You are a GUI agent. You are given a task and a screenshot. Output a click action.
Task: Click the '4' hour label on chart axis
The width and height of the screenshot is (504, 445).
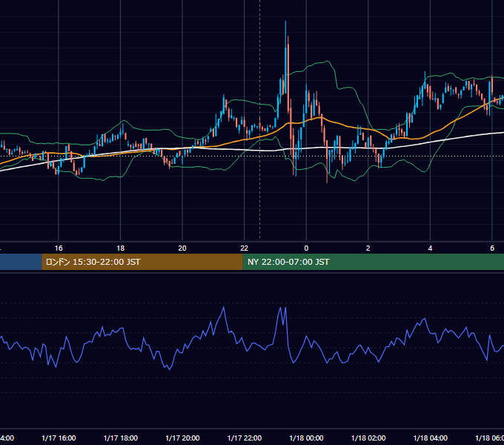(430, 248)
